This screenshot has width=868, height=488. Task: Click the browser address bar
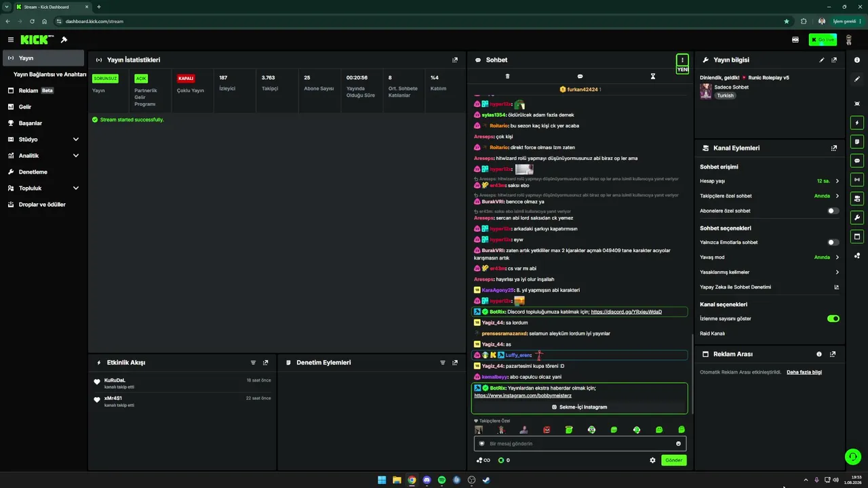(420, 21)
